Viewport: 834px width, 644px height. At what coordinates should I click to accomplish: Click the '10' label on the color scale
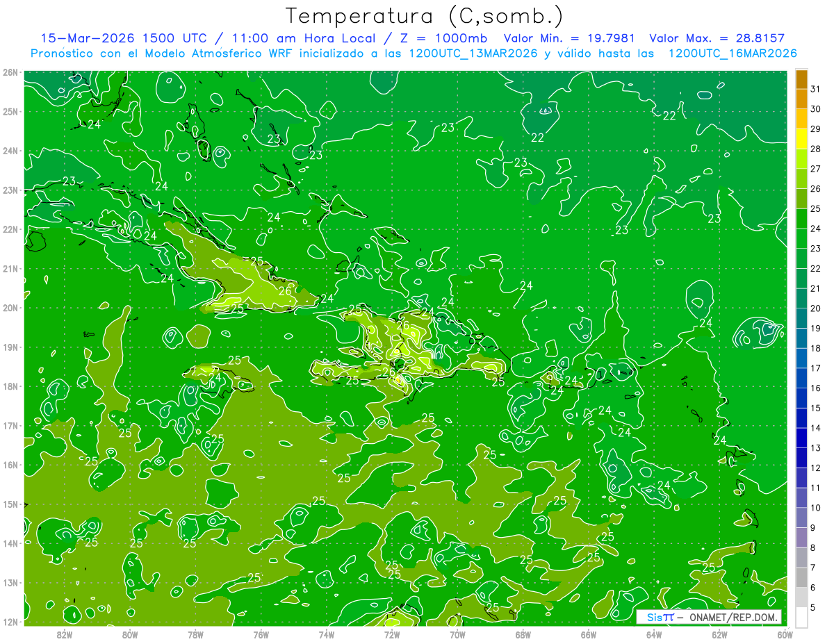click(816, 508)
